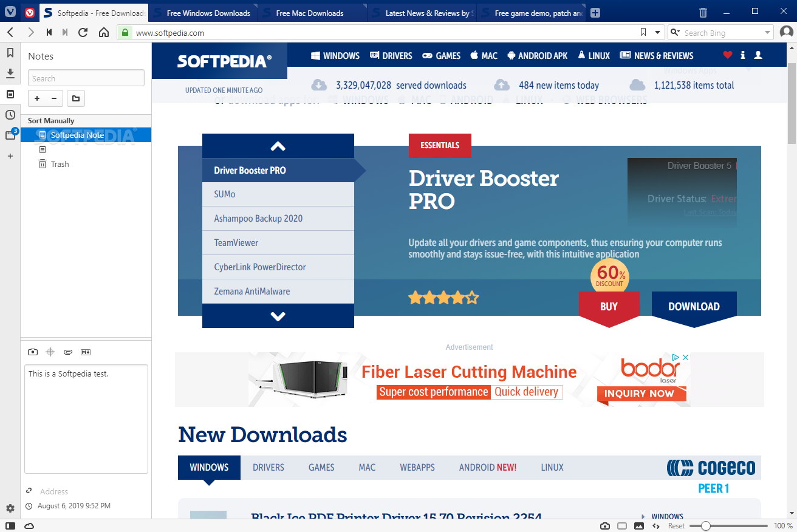Fast forward to next page
Screen dimensions: 797x532
(x=66, y=32)
